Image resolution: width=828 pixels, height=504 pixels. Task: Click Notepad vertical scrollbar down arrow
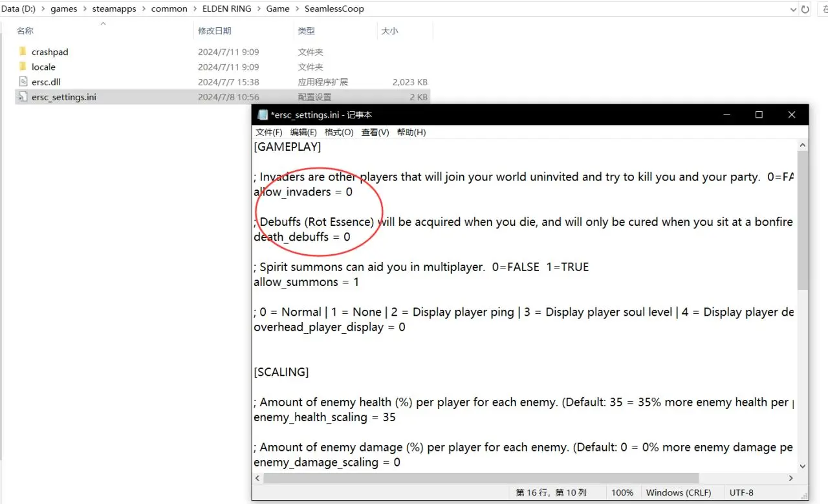[x=803, y=466]
